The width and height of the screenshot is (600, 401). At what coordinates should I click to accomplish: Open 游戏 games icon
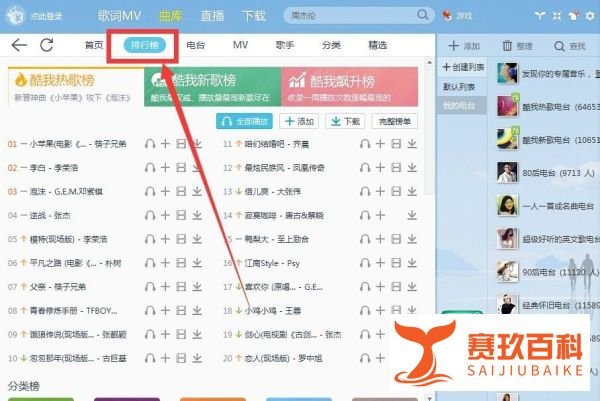coord(457,16)
